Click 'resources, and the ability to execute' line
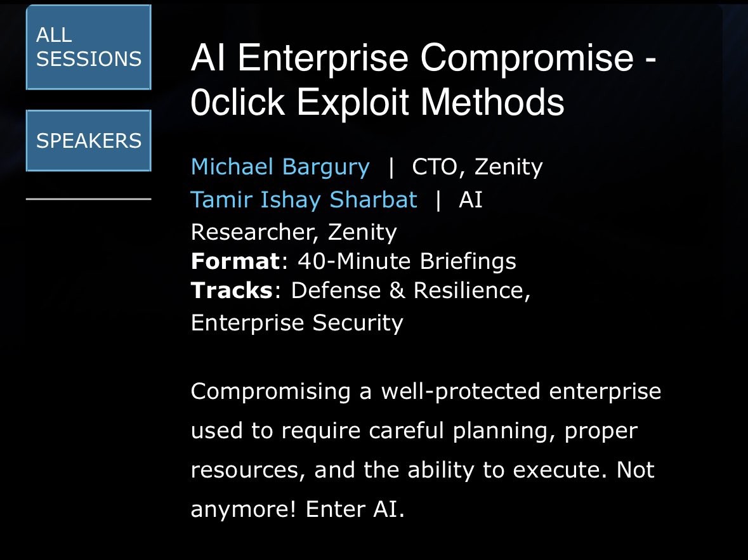Screen dimensions: 748x560 point(398,471)
